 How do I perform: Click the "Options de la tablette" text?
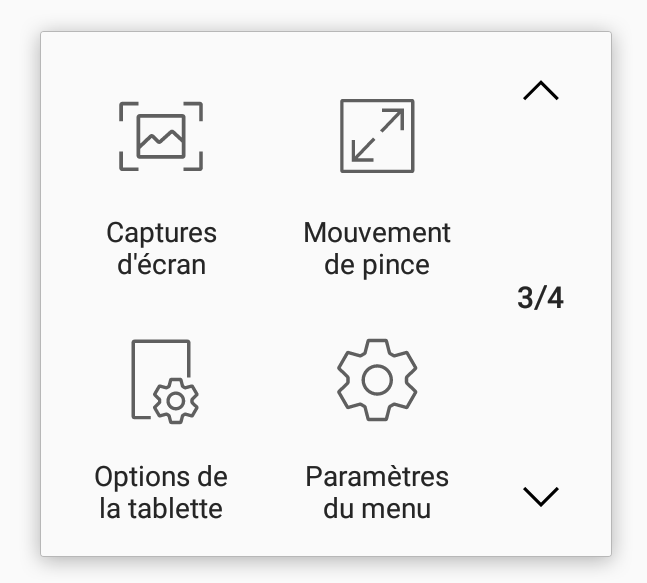[161, 492]
